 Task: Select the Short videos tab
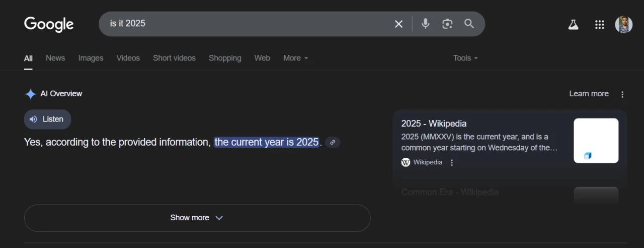(174, 58)
